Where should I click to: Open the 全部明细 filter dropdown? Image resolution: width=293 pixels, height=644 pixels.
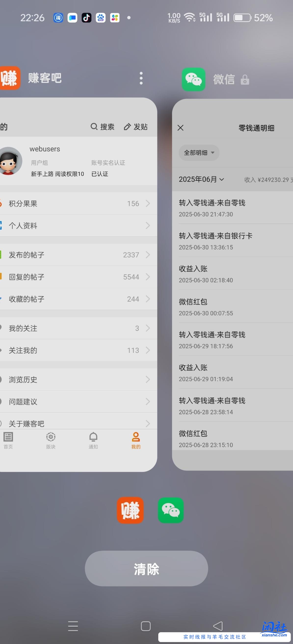[199, 153]
